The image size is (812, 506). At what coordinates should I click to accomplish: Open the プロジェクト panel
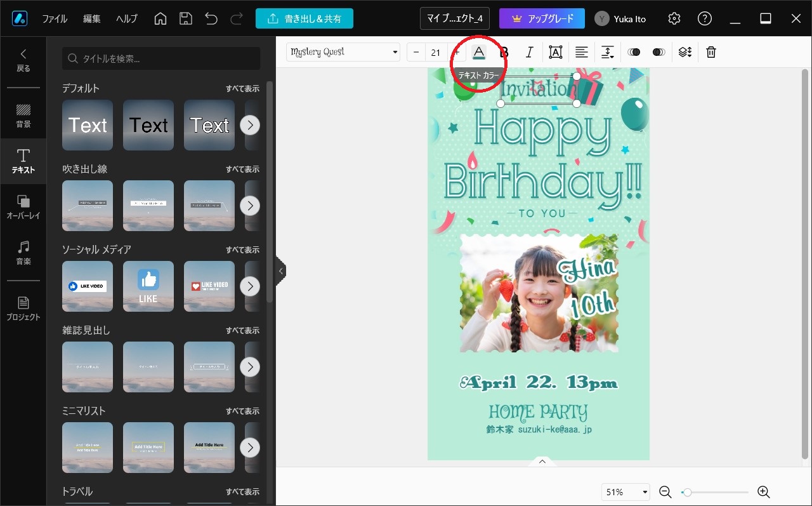[23, 308]
